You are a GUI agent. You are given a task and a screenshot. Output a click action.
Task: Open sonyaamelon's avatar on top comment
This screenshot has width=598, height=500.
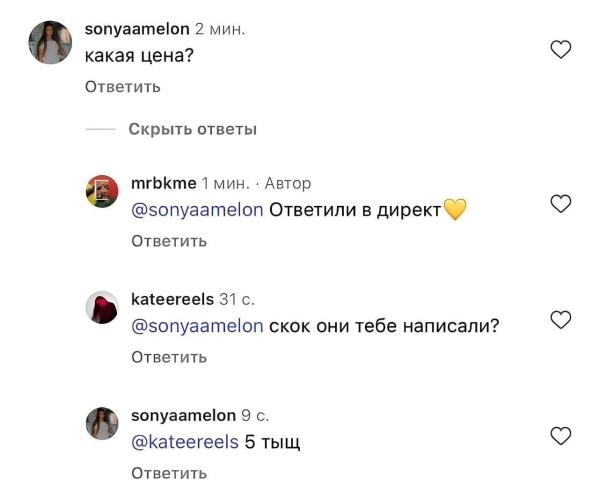pos(50,42)
